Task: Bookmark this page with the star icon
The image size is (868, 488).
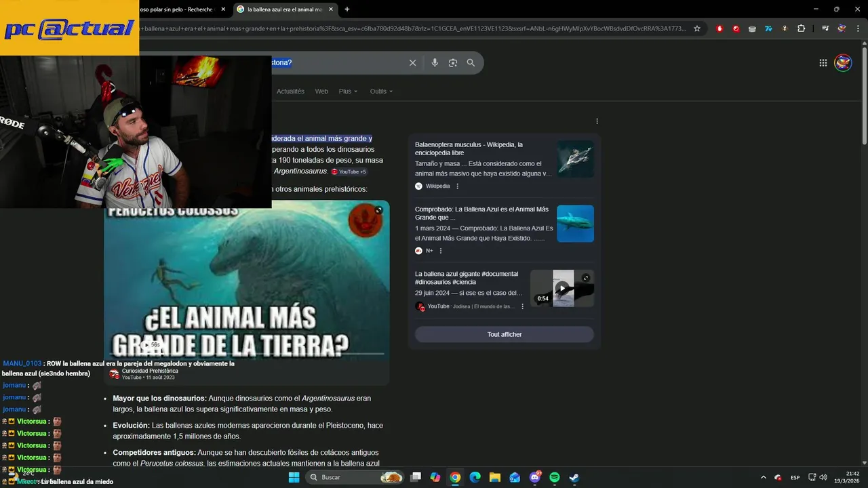Action: pyautogui.click(x=696, y=28)
